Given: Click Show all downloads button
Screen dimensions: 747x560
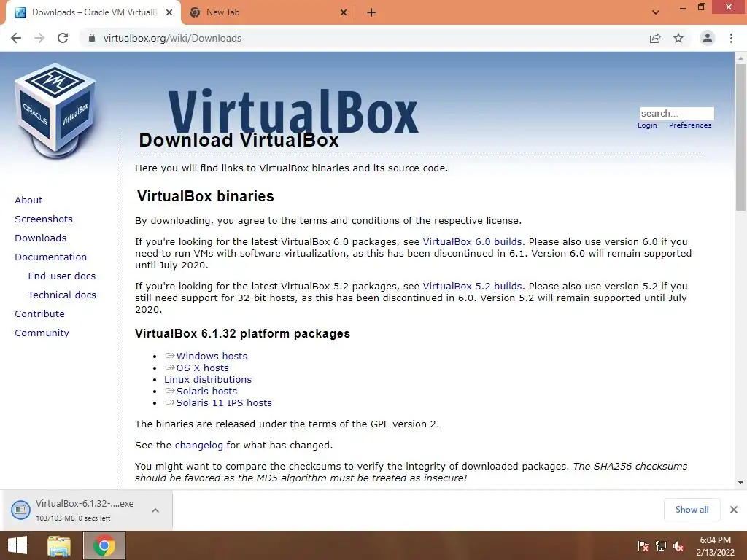Looking at the screenshot, I should coord(692,510).
